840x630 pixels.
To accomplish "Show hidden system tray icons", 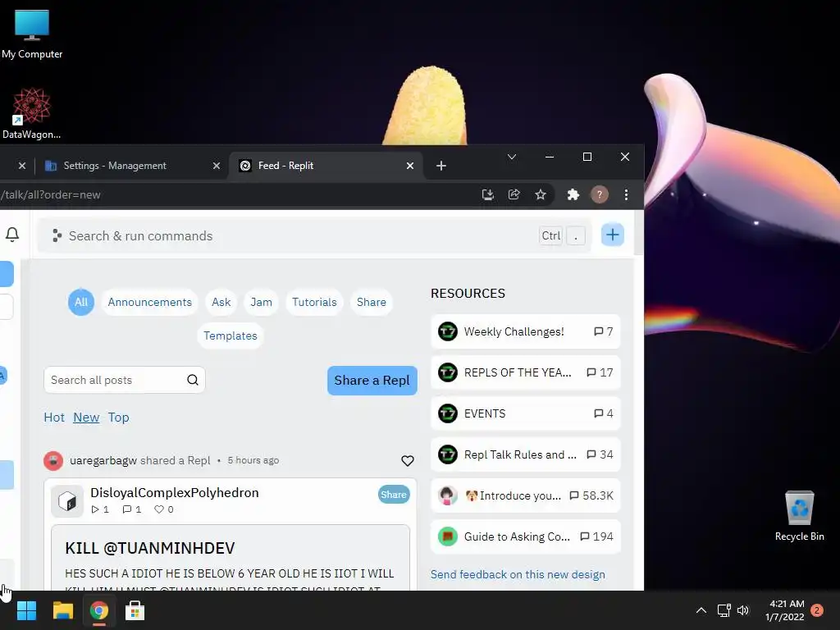I will pyautogui.click(x=701, y=610).
